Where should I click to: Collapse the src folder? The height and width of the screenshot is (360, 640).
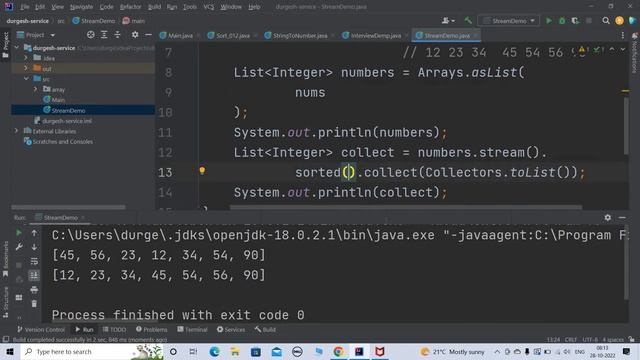tap(26, 79)
